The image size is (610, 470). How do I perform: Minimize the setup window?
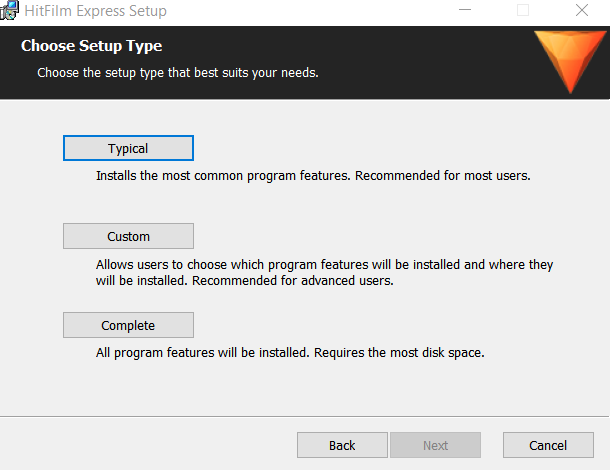pos(465,10)
